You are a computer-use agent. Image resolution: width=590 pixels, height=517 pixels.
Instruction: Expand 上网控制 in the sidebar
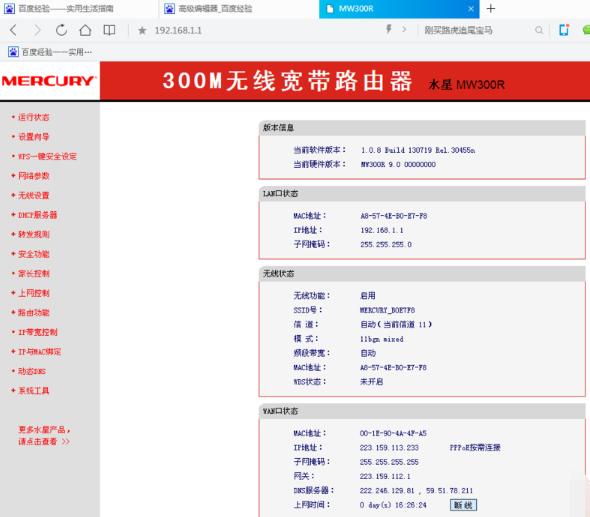[x=33, y=293]
